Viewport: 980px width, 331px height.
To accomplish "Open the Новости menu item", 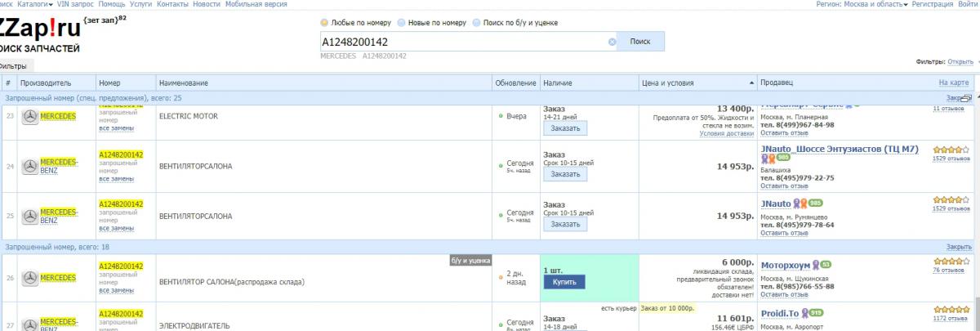I will 207,4.
